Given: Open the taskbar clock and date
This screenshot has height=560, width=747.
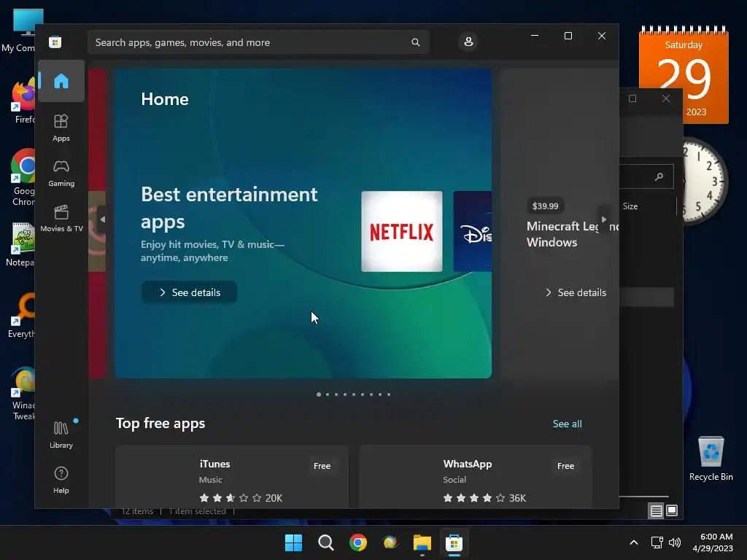Looking at the screenshot, I should [713, 542].
